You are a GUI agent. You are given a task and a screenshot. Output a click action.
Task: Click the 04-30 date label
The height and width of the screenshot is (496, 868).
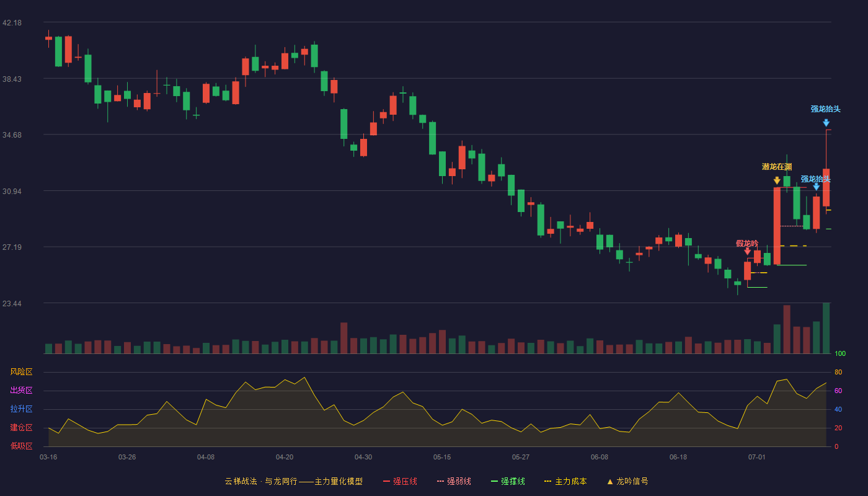(363, 457)
